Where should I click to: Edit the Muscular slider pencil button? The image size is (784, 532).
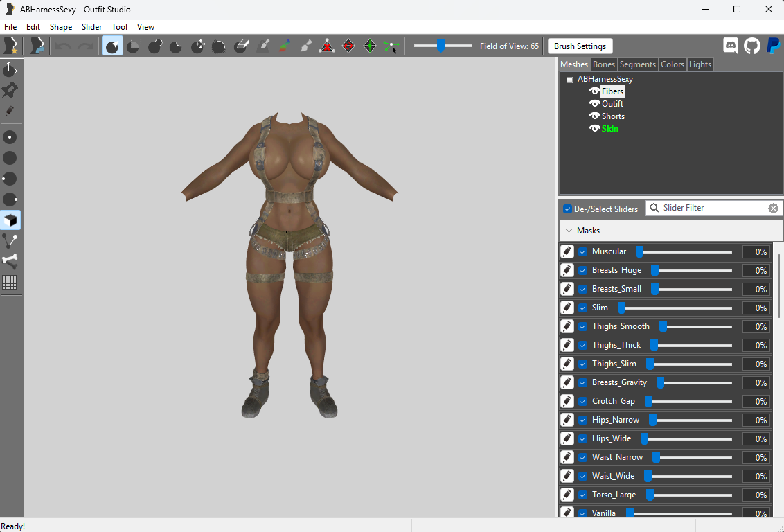pos(567,251)
